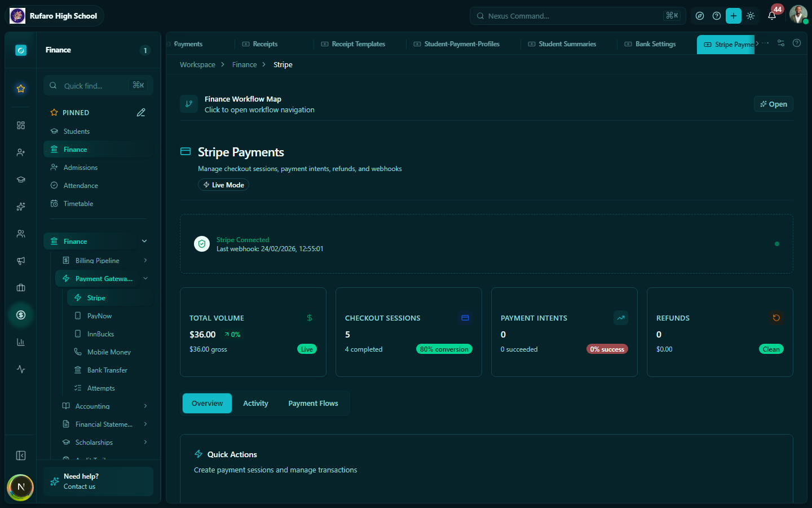Click the Rufaro High School logo
Viewport: 812px width, 508px height.
click(17, 16)
